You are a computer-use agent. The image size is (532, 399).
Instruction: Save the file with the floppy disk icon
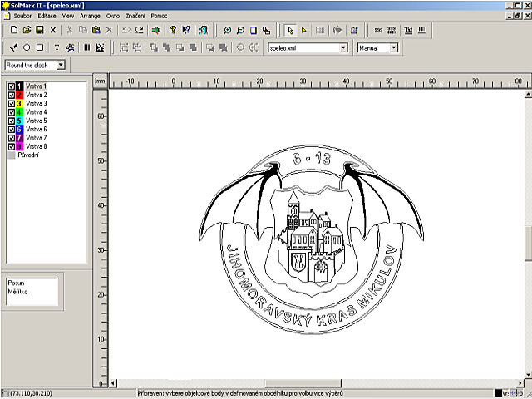tap(40, 30)
